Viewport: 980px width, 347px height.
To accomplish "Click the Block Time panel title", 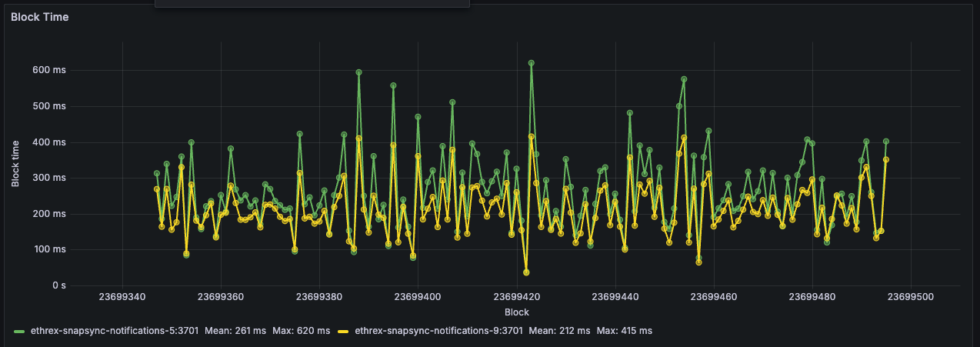I will [x=39, y=17].
